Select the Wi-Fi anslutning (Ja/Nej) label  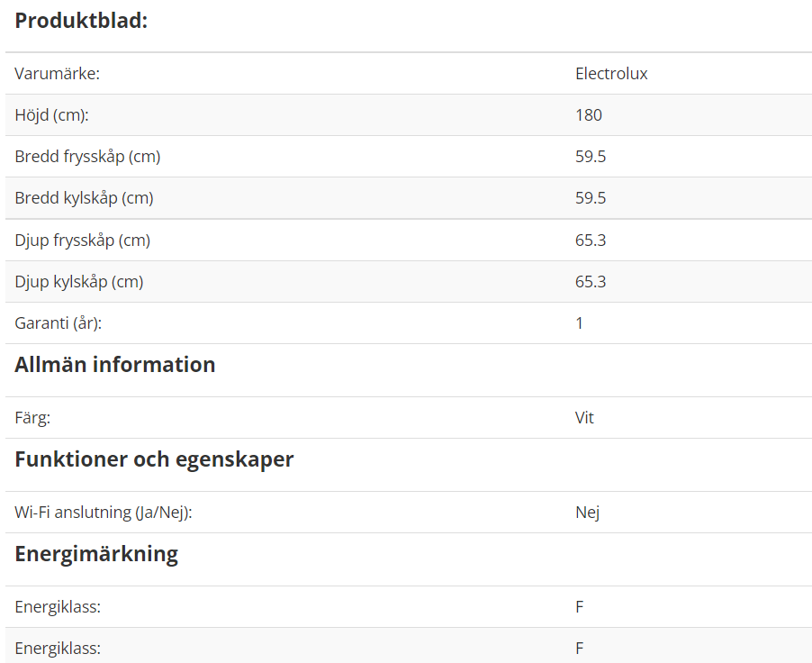(x=103, y=513)
